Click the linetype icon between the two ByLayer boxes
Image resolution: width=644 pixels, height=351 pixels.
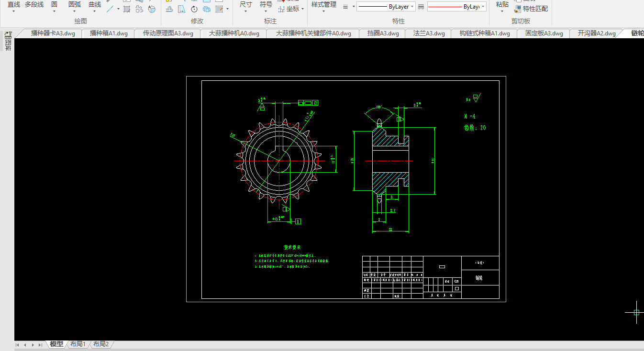421,7
